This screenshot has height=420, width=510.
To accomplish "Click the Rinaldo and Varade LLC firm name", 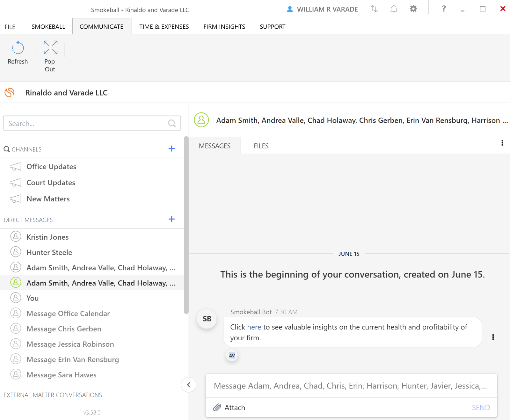I will point(66,92).
